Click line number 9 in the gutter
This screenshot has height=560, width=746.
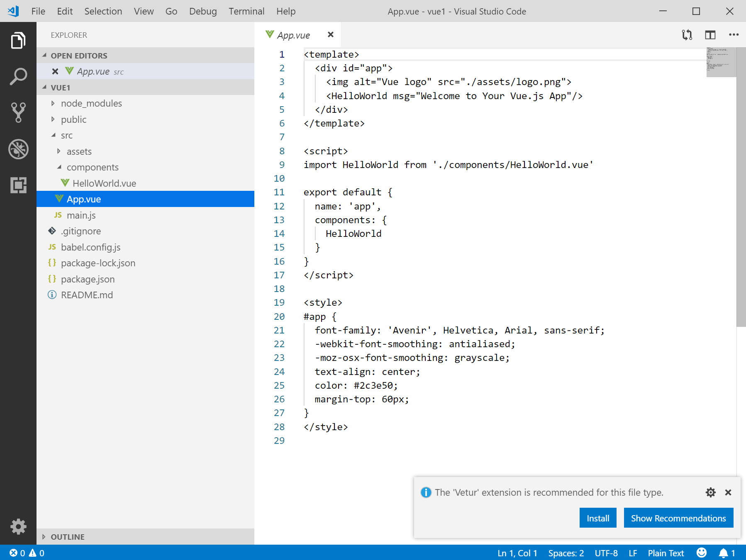tap(282, 165)
